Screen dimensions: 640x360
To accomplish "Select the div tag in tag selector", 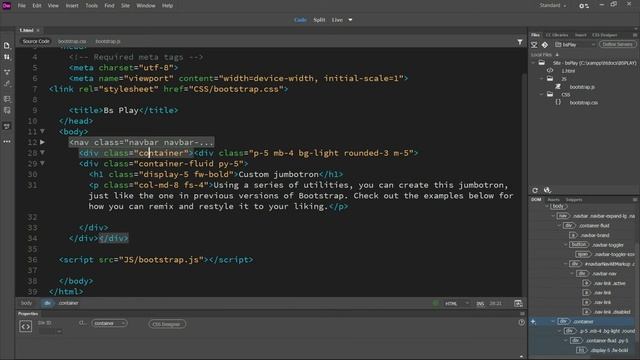I will [47, 303].
